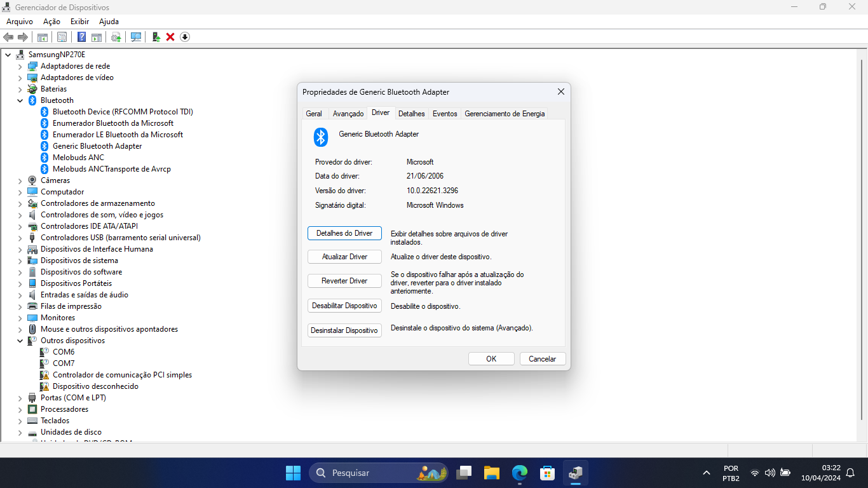The image size is (868, 488).
Task: Click the Desinstalar Dispositivo button
Action: [344, 330]
